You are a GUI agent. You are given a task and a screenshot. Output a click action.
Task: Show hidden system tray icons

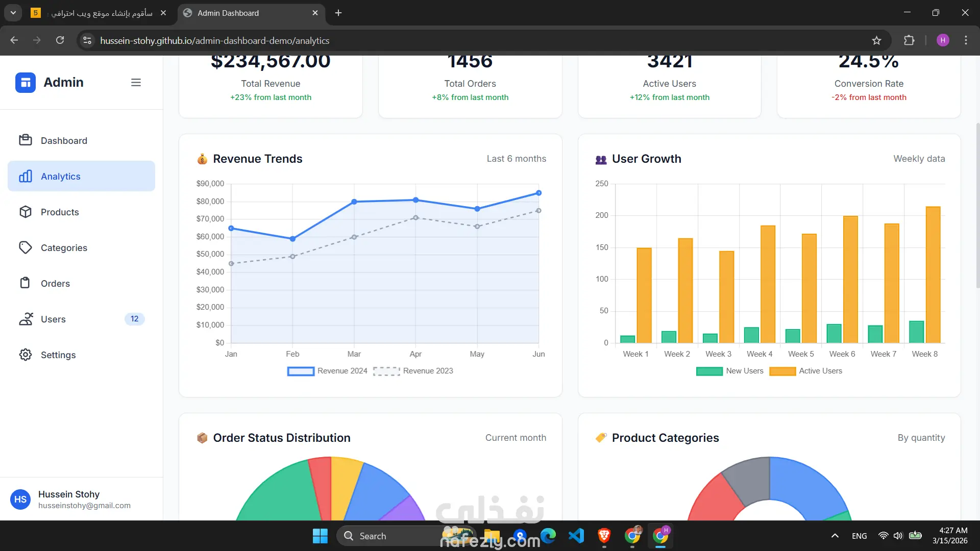[835, 536]
